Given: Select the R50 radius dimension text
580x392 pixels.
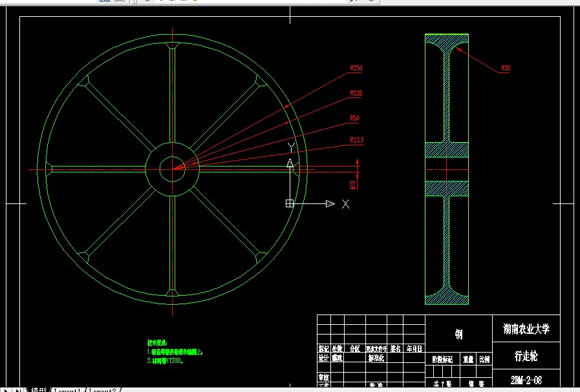Looking at the screenshot, I should (354, 118).
